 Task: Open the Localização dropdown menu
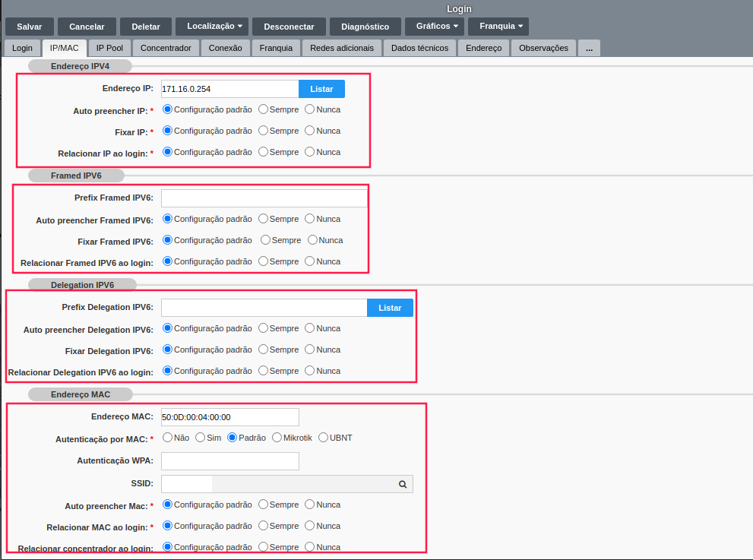(214, 27)
